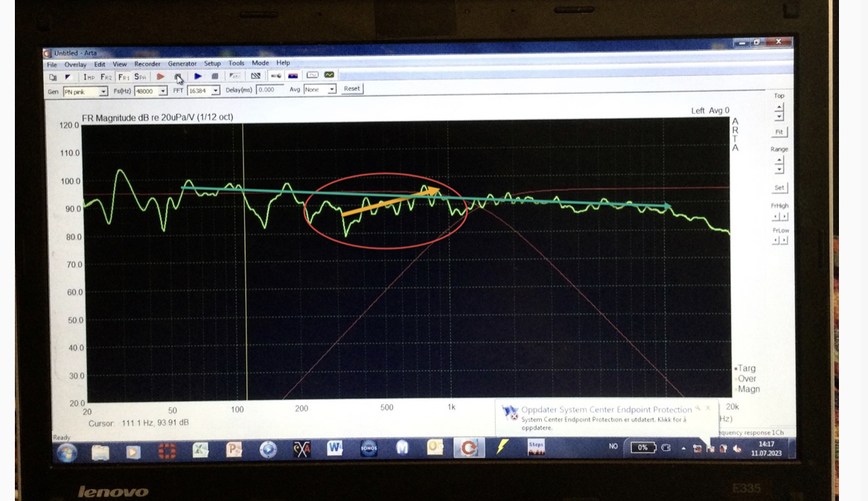Click FrLow left arrow

[776, 240]
